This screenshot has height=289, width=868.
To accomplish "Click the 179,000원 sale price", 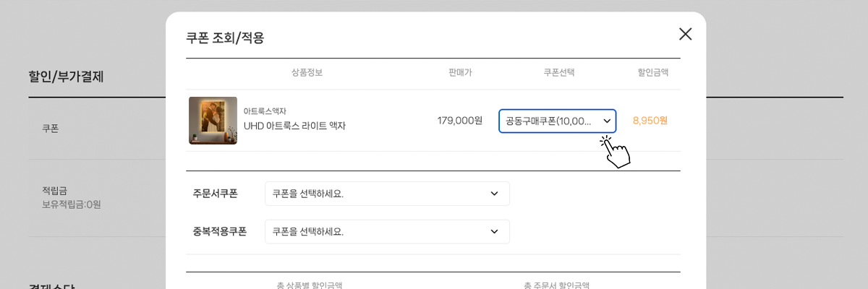I will point(460,121).
